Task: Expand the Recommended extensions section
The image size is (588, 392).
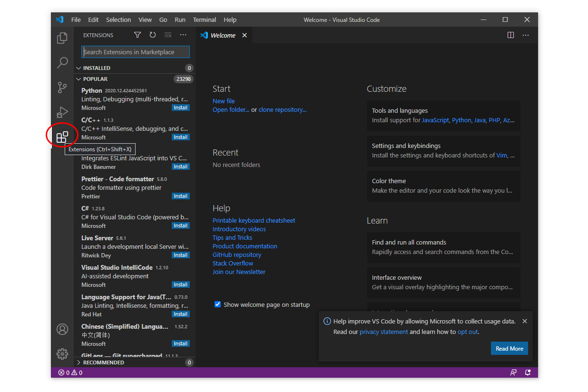Action: tap(135, 363)
